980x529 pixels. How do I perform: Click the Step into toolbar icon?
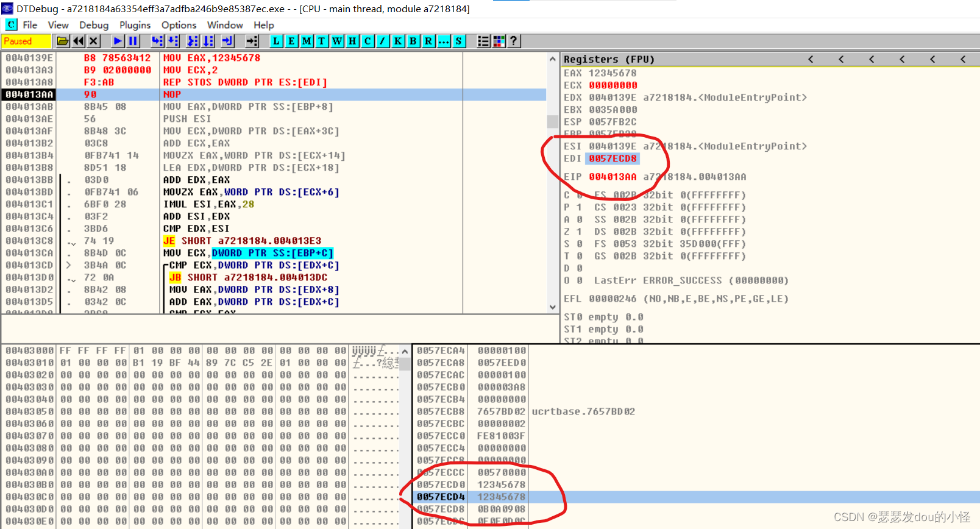point(157,41)
